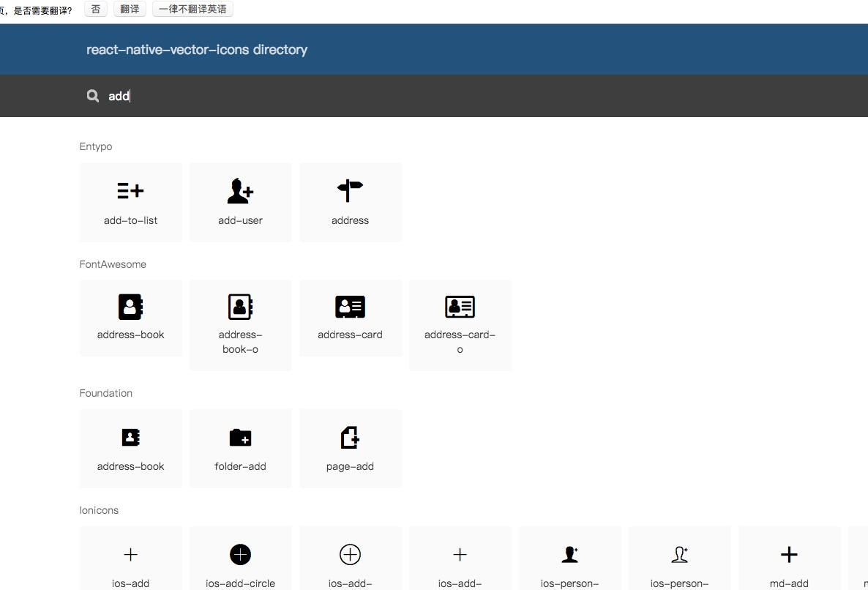Click the FontAwesome section heading

[113, 264]
